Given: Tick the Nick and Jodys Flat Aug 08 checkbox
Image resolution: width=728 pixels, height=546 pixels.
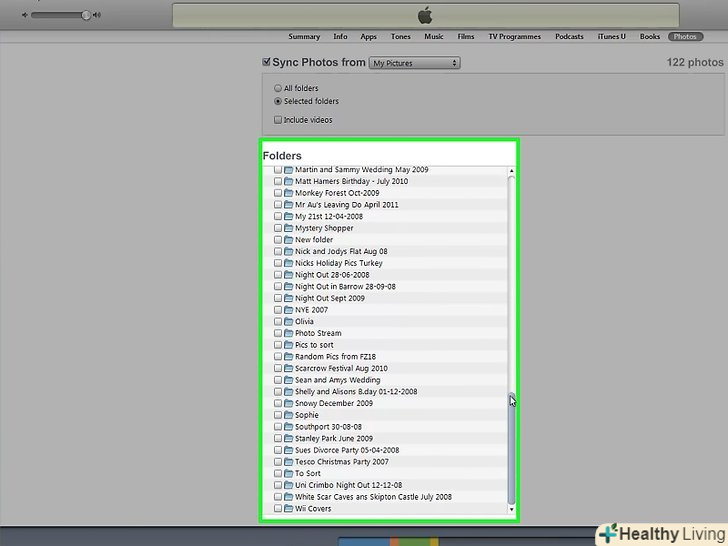Looking at the screenshot, I should pos(278,251).
